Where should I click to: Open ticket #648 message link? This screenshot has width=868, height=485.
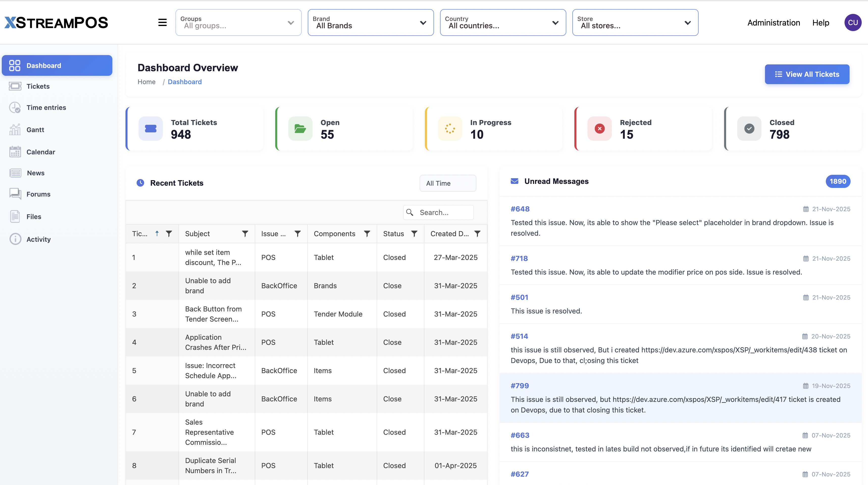[520, 209]
